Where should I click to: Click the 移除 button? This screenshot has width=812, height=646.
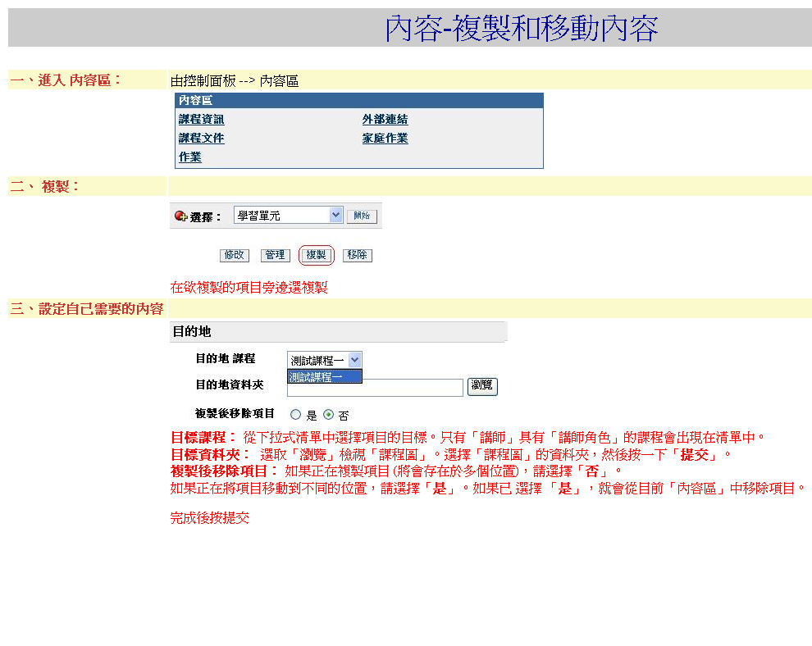click(x=357, y=255)
